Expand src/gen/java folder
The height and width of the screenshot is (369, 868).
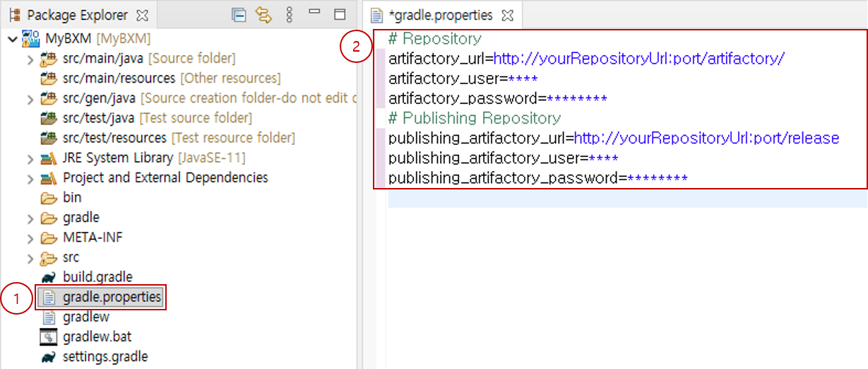30,98
